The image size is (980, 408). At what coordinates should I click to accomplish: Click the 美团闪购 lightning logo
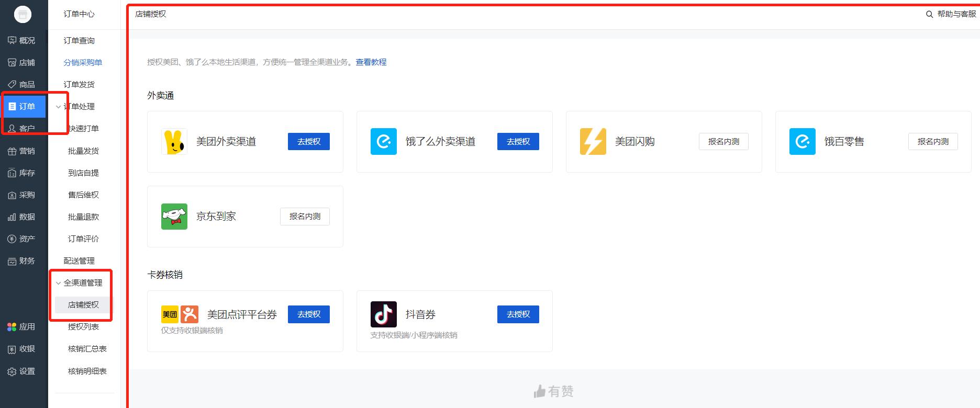(x=593, y=142)
